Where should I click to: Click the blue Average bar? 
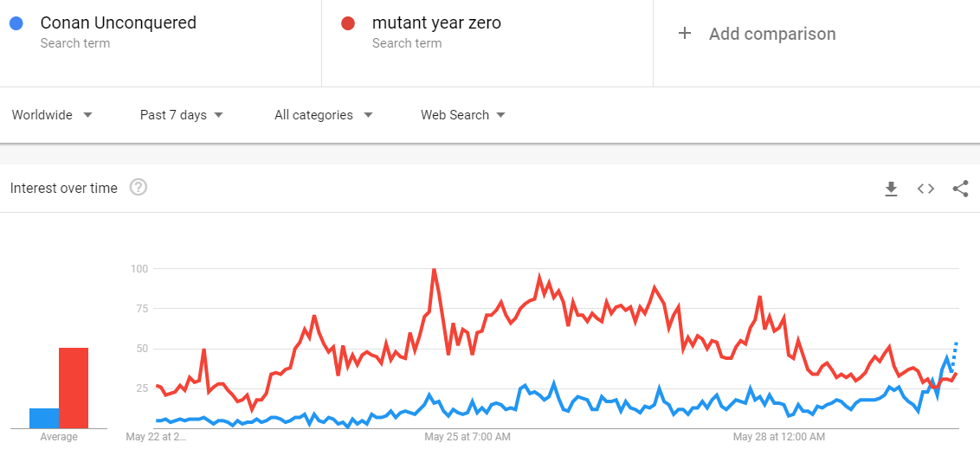point(44,418)
